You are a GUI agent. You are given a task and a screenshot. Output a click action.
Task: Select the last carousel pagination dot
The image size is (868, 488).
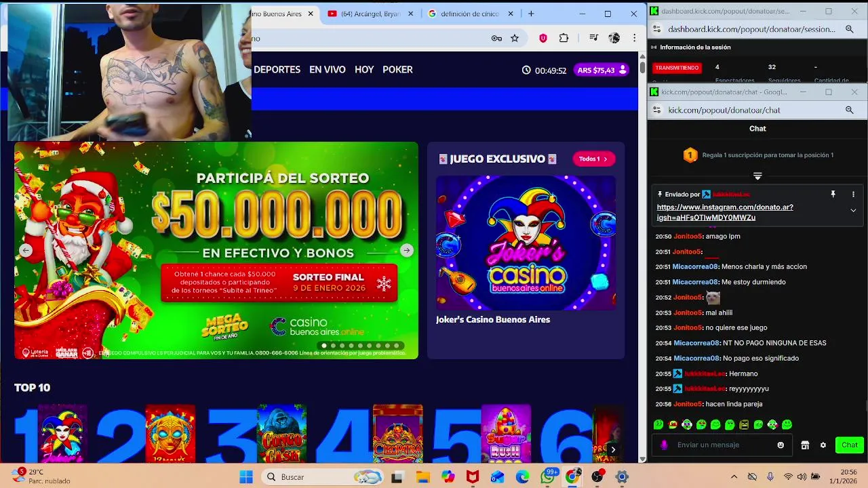point(397,346)
